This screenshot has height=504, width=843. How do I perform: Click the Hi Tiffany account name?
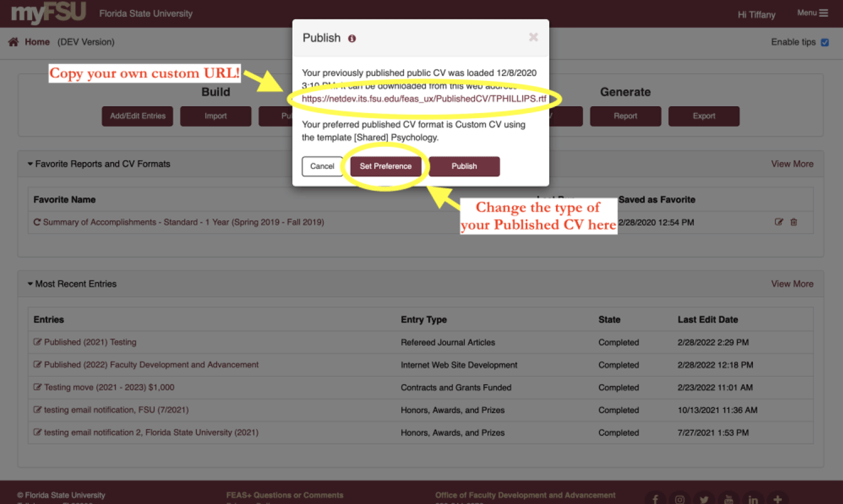coord(755,15)
